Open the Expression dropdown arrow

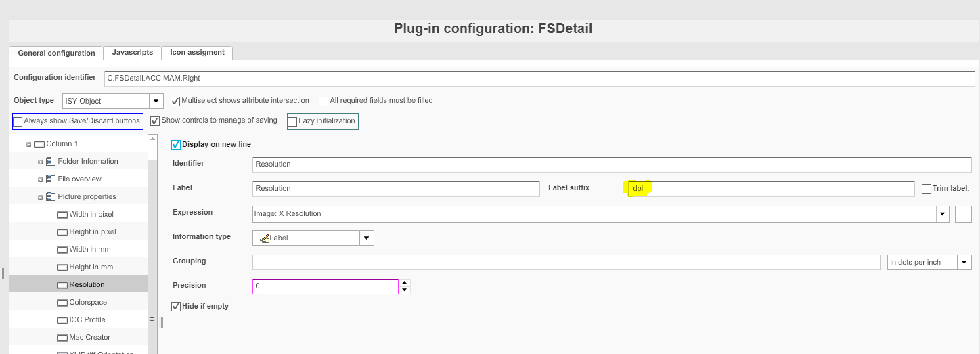tap(943, 214)
